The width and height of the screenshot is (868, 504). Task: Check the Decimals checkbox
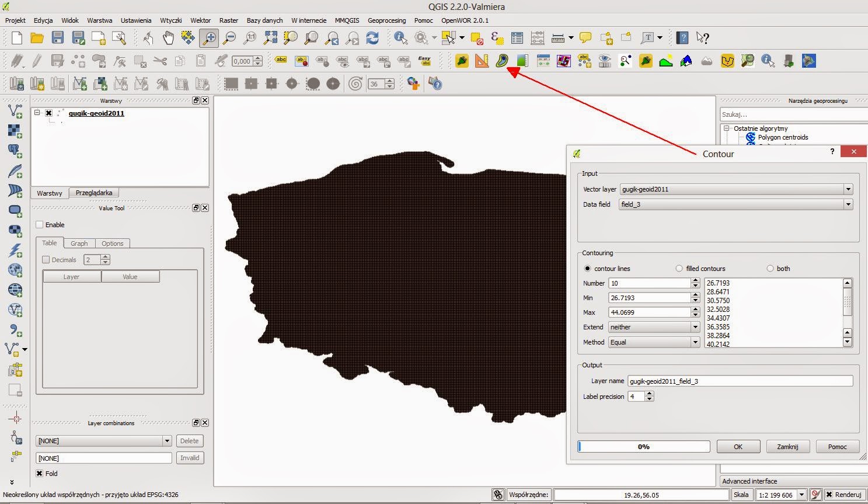click(x=46, y=259)
